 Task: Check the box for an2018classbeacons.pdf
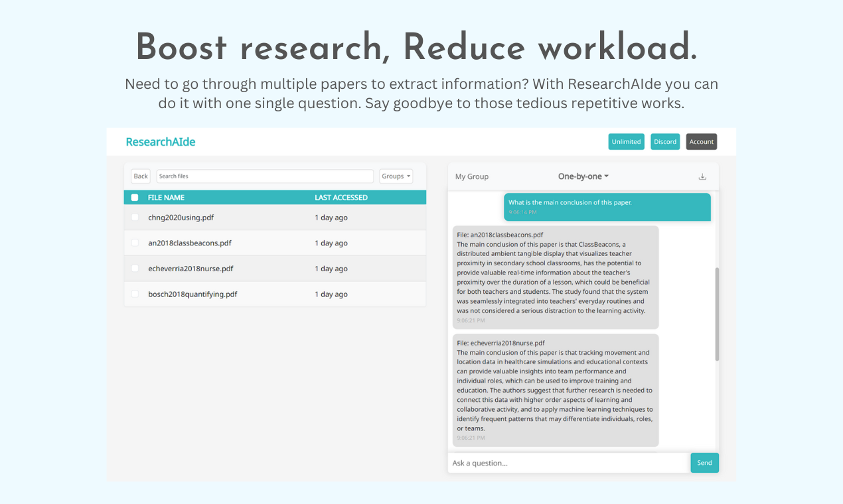click(x=135, y=243)
